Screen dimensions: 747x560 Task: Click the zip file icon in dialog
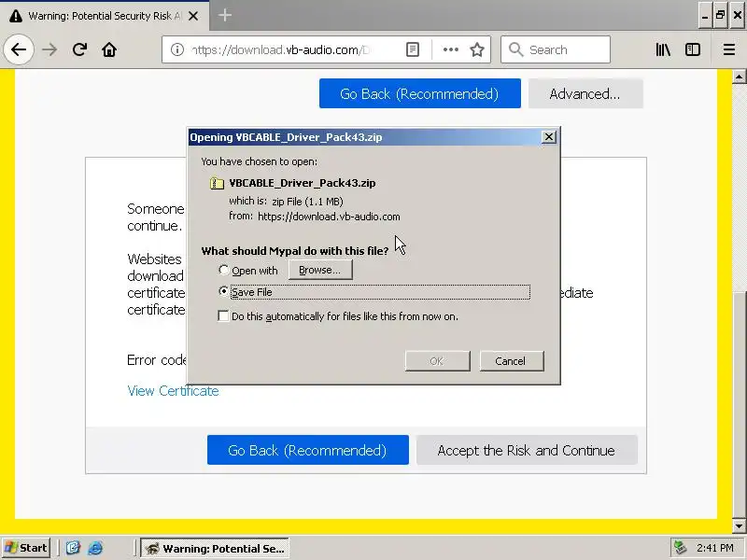(x=217, y=183)
